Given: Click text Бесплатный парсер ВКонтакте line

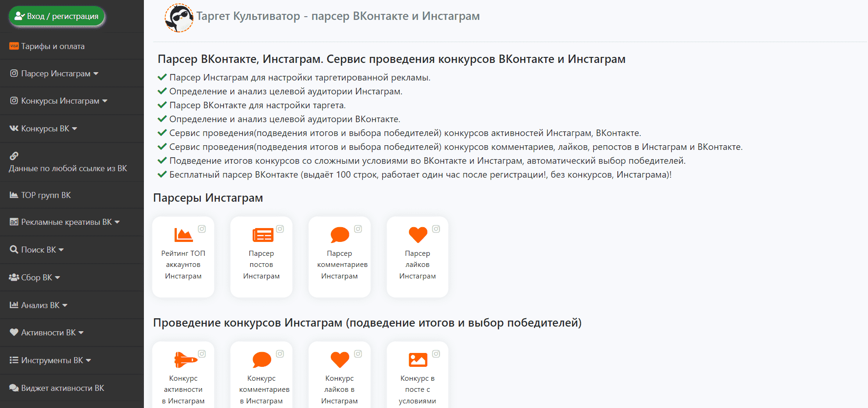Looking at the screenshot, I should pyautogui.click(x=420, y=175).
